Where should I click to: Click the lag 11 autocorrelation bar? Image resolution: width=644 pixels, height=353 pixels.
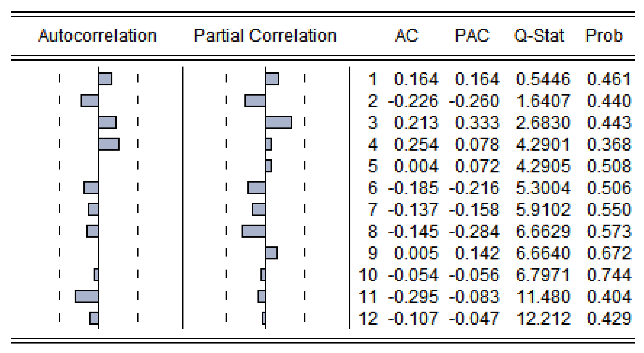tap(87, 297)
